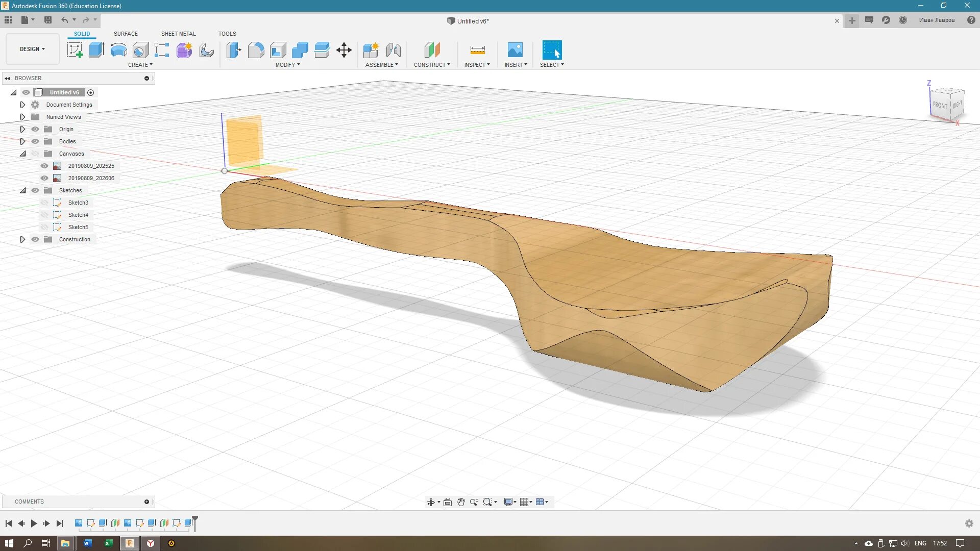Switch to the SURFACE tab
The image size is (980, 551).
126,34
